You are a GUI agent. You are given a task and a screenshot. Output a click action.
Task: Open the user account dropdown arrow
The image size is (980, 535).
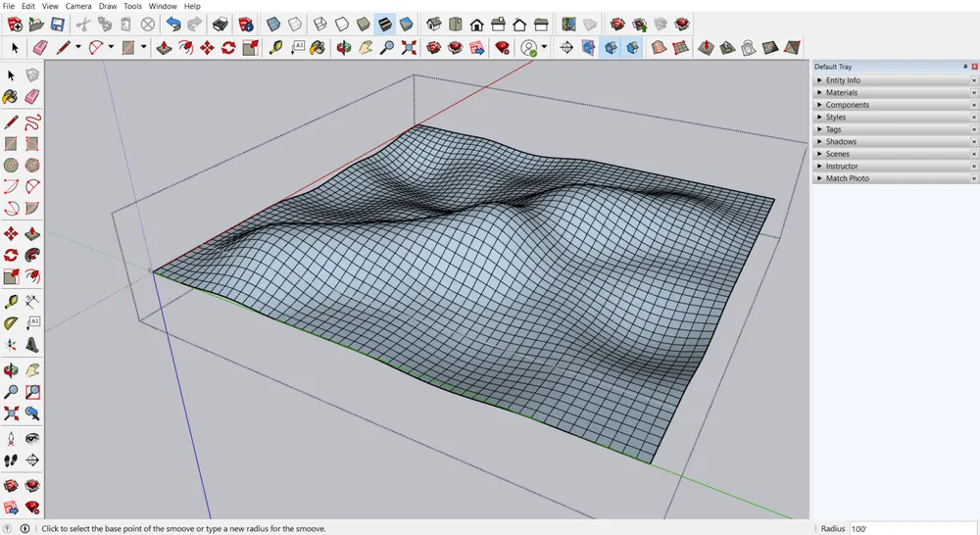pos(544,47)
